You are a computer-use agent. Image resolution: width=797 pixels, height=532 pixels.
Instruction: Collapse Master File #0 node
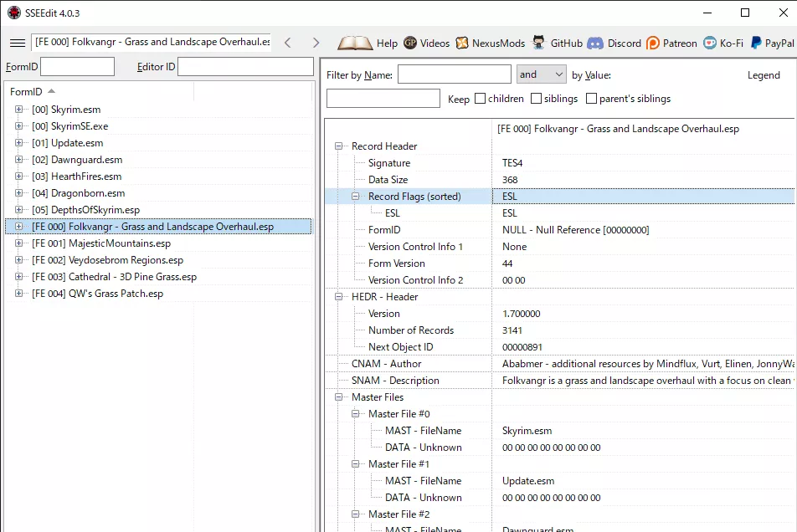[355, 414]
